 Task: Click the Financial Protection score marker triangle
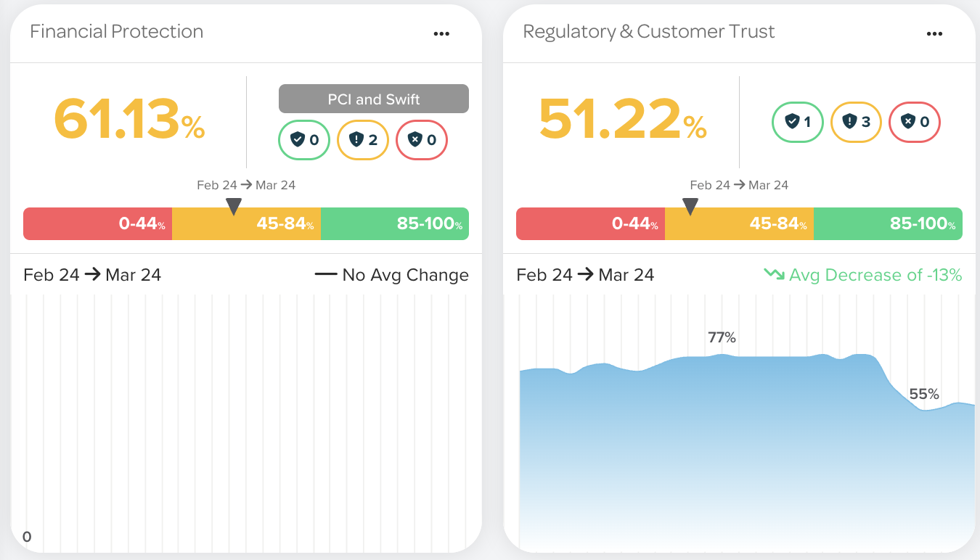[233, 207]
